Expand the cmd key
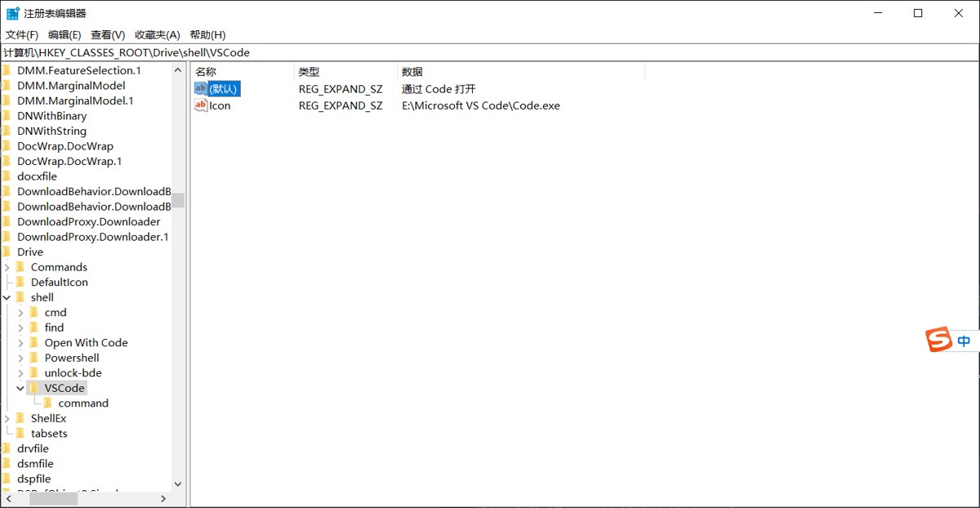This screenshot has width=980, height=508. (x=21, y=313)
